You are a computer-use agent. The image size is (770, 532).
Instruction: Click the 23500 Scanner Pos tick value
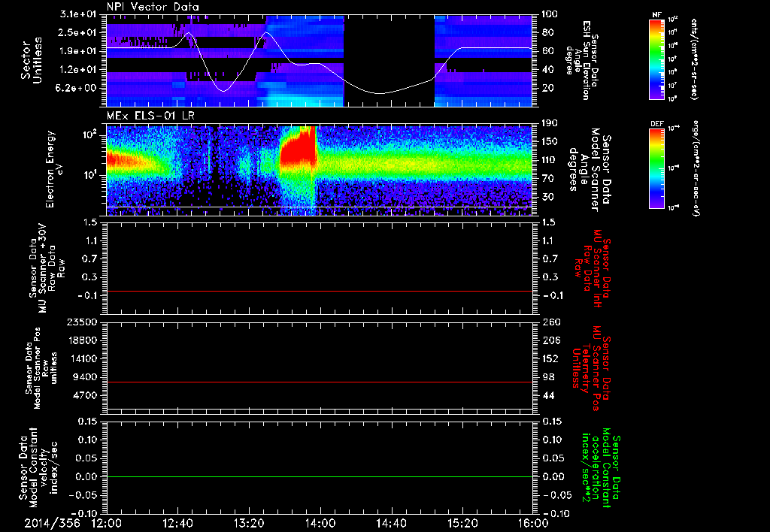[x=81, y=322]
